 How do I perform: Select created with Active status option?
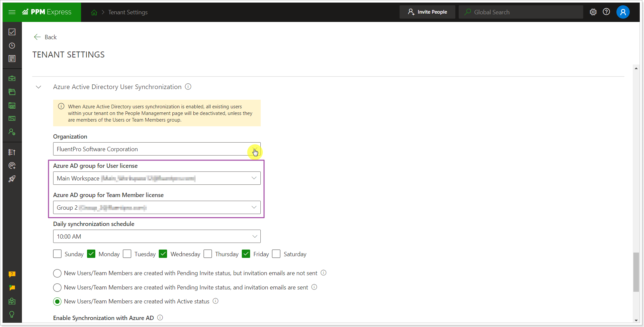click(57, 301)
